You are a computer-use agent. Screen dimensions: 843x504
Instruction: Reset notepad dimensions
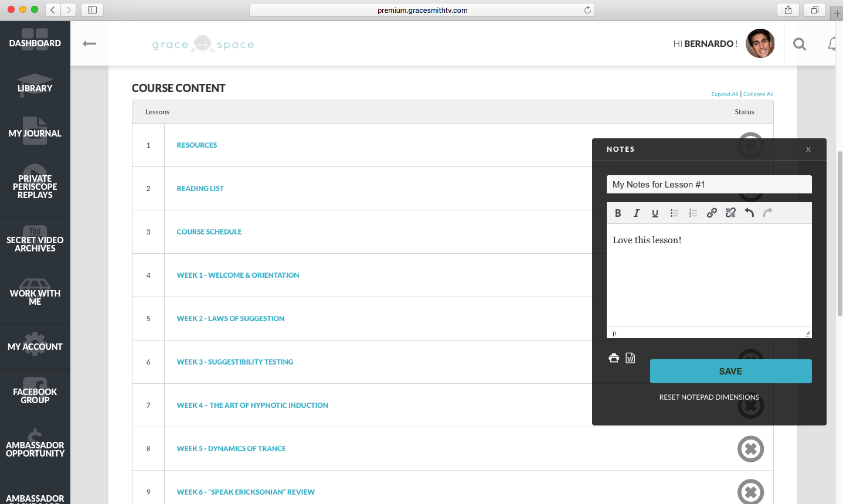709,397
